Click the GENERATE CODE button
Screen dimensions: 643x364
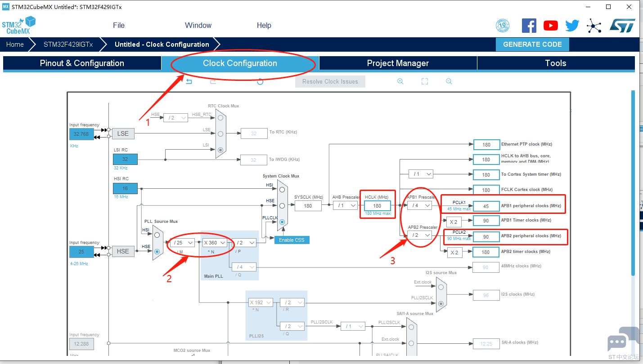tap(532, 44)
